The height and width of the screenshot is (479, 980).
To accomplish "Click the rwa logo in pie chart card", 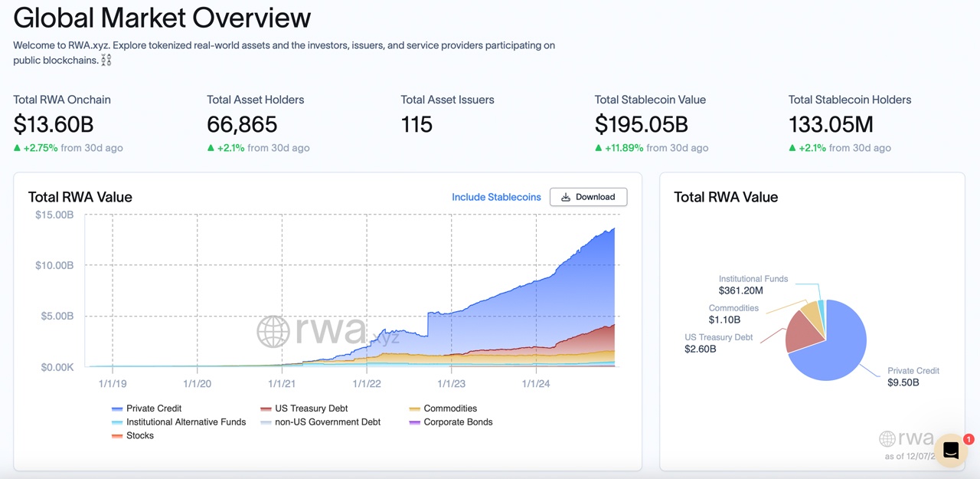I will point(906,438).
